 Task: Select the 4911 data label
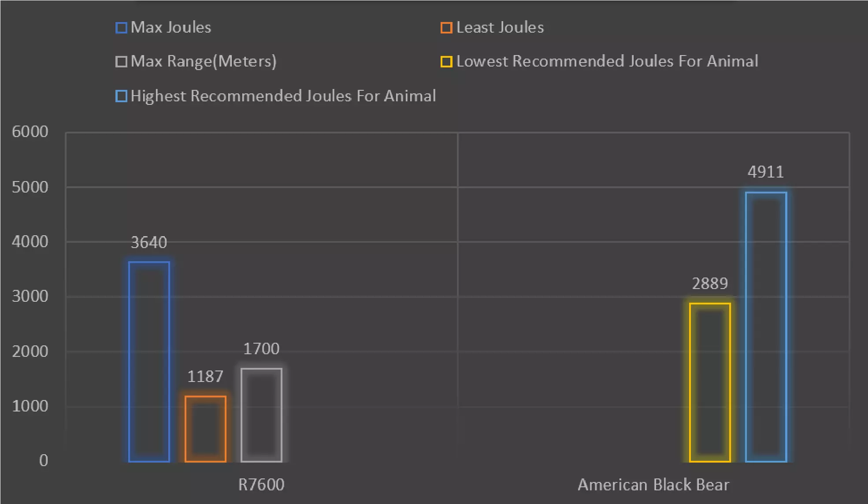point(766,172)
